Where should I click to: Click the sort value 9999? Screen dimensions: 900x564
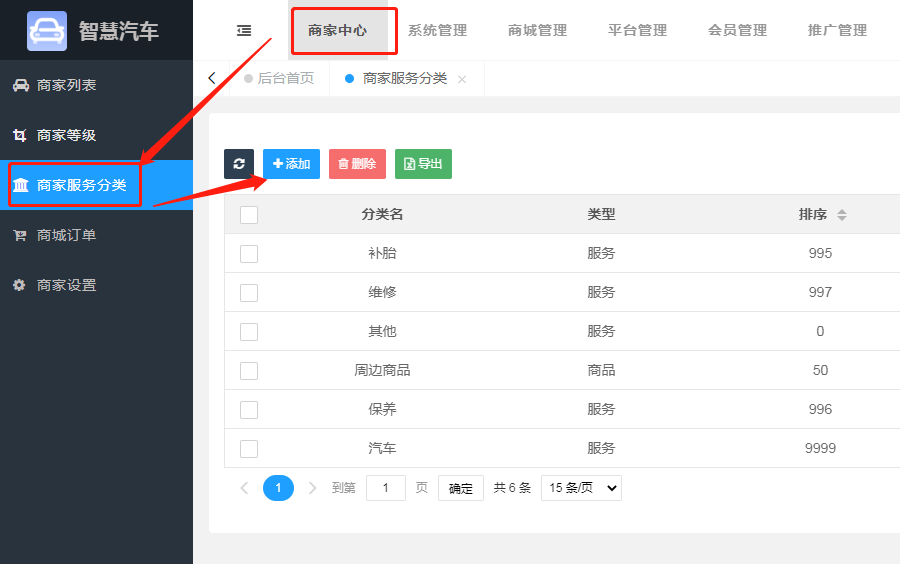pyautogui.click(x=820, y=449)
